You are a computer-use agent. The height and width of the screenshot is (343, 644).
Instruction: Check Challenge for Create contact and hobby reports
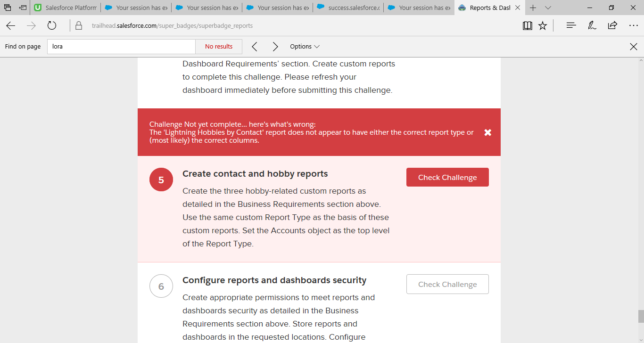tap(447, 177)
